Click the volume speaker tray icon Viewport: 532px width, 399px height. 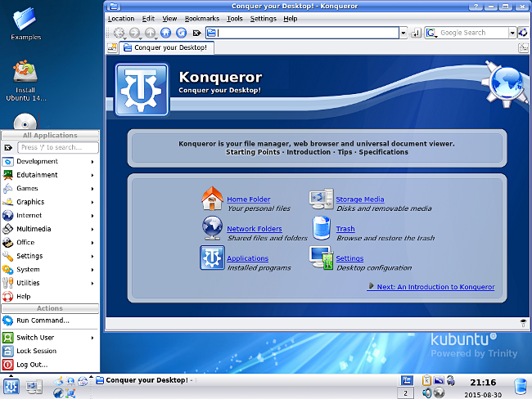pyautogui.click(x=426, y=393)
